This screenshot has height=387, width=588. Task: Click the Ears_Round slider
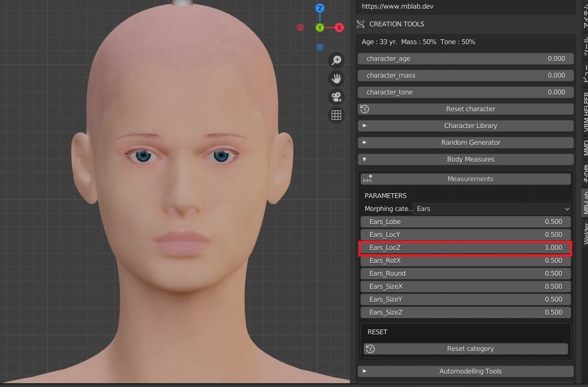(465, 273)
